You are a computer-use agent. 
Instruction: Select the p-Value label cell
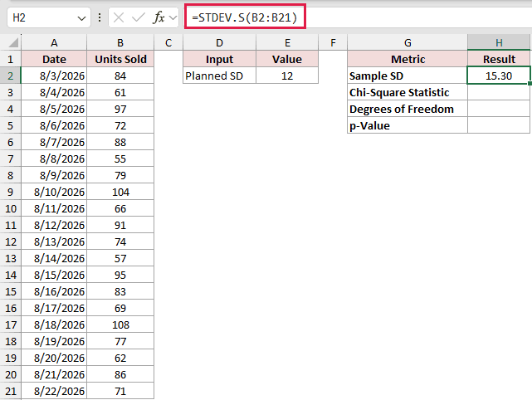408,125
